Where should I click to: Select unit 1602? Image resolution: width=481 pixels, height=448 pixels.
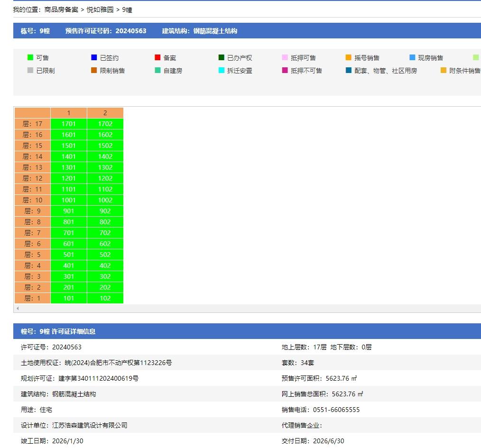(x=105, y=135)
